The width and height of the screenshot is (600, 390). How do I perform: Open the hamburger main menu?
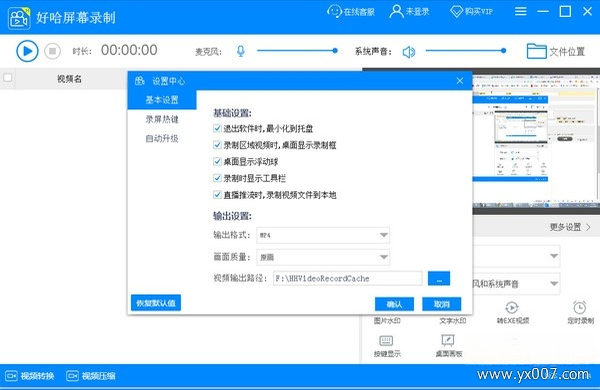coord(520,11)
